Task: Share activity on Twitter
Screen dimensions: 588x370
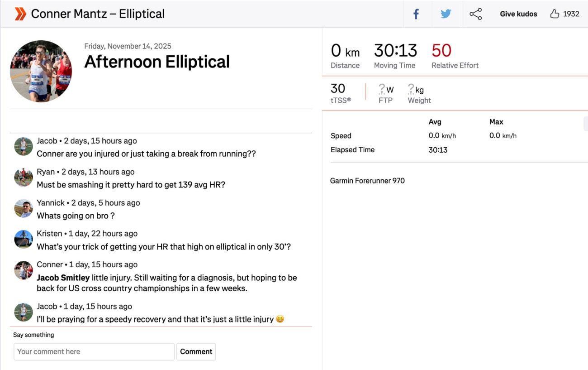Action: (446, 14)
